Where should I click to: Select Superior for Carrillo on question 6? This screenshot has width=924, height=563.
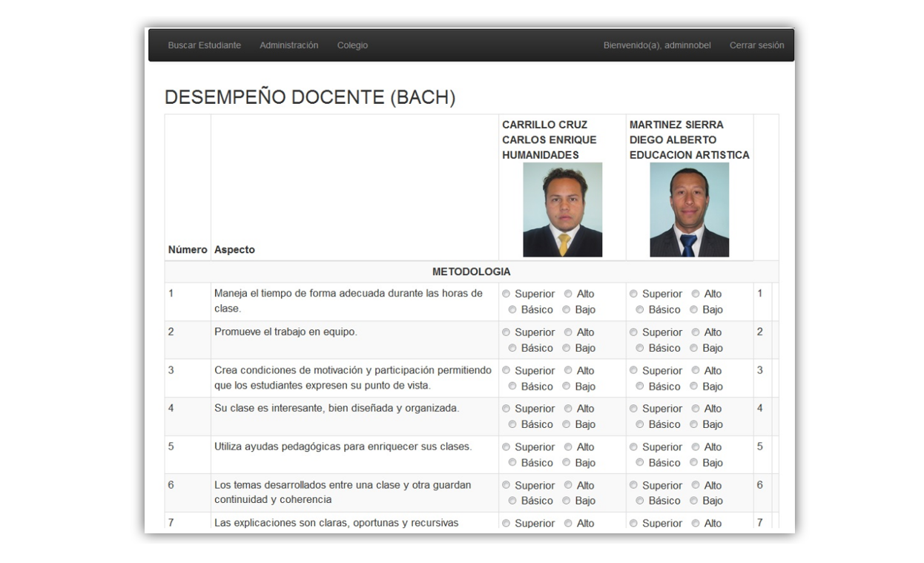coord(506,486)
